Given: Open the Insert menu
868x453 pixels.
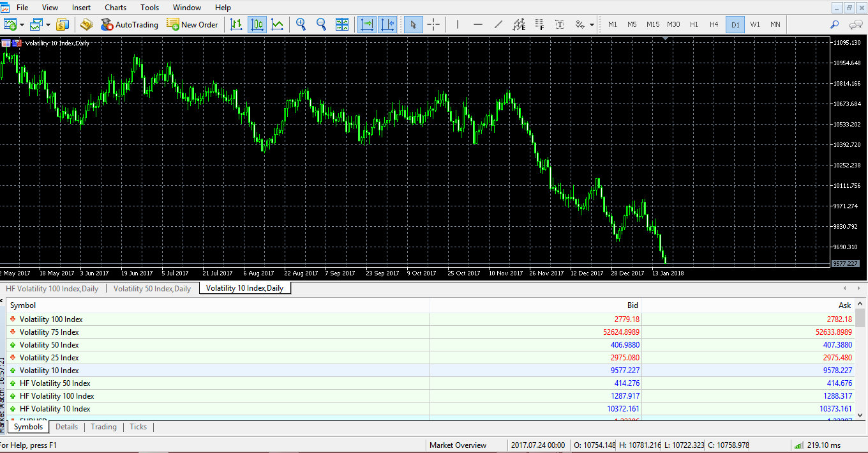Looking at the screenshot, I should point(81,8).
